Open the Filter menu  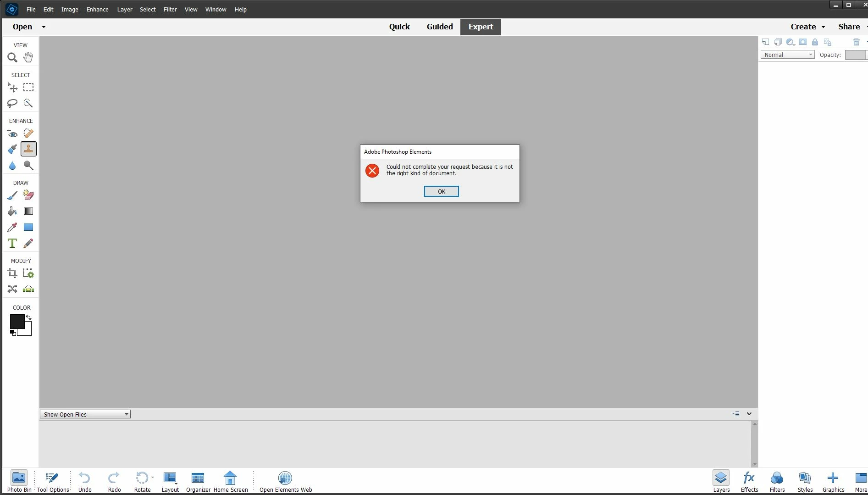(x=170, y=9)
